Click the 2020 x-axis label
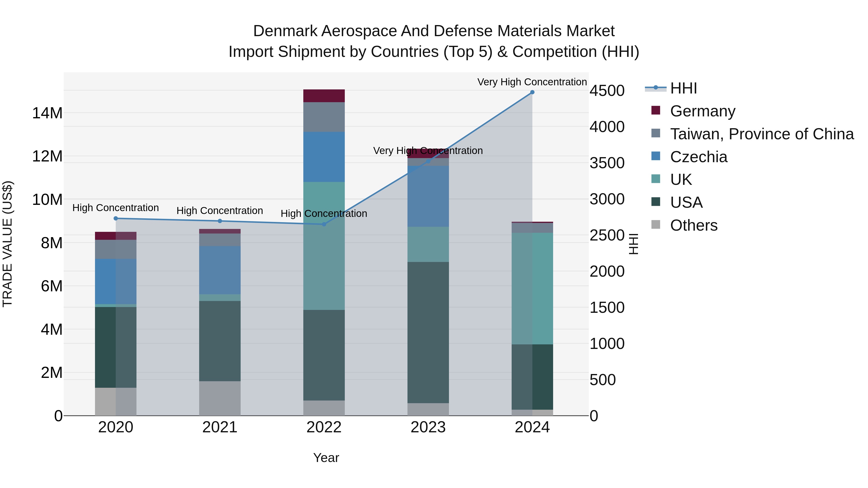The height and width of the screenshot is (488, 868). coord(115,427)
